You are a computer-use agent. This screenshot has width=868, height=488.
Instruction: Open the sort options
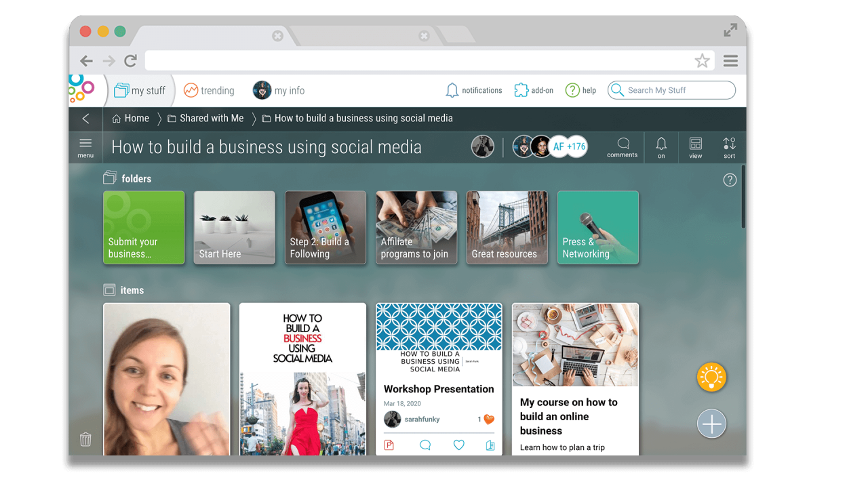click(x=729, y=146)
